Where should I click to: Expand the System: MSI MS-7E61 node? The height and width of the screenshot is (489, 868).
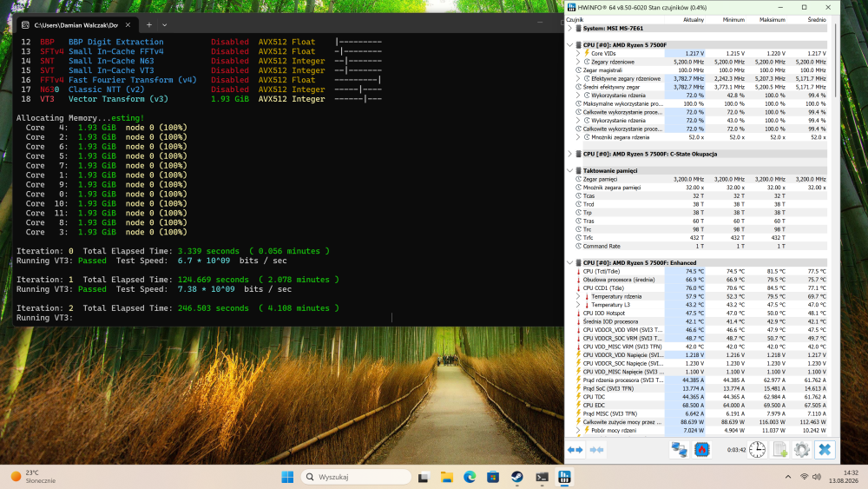point(570,29)
